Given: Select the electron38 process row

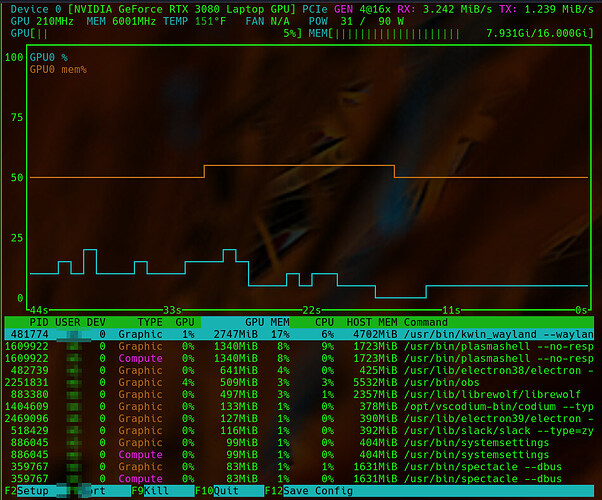Looking at the screenshot, I should [300, 370].
